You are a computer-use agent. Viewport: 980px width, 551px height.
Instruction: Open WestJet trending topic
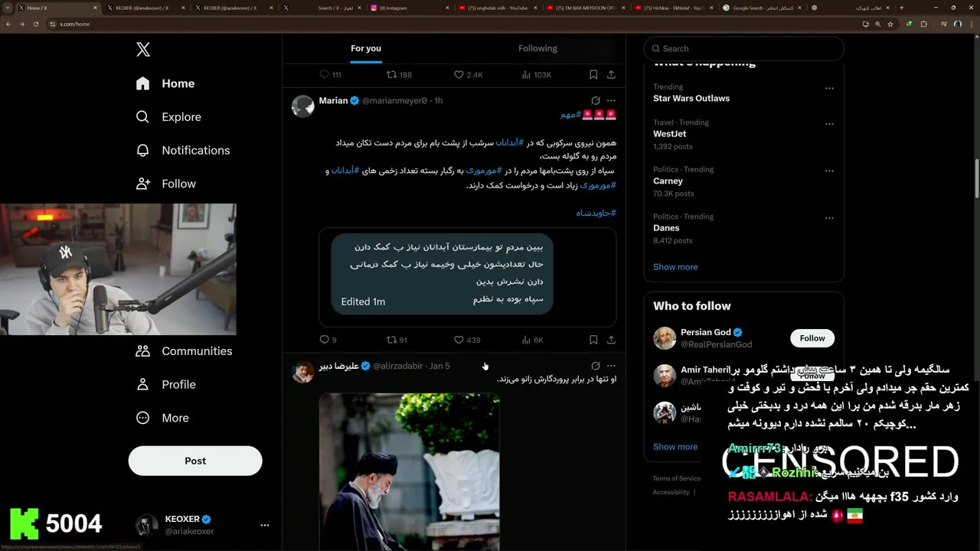click(670, 133)
